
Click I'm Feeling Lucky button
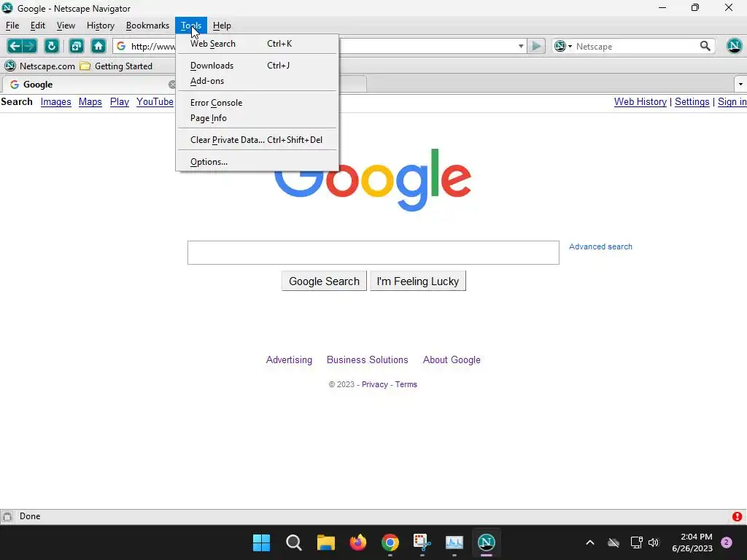(x=418, y=281)
